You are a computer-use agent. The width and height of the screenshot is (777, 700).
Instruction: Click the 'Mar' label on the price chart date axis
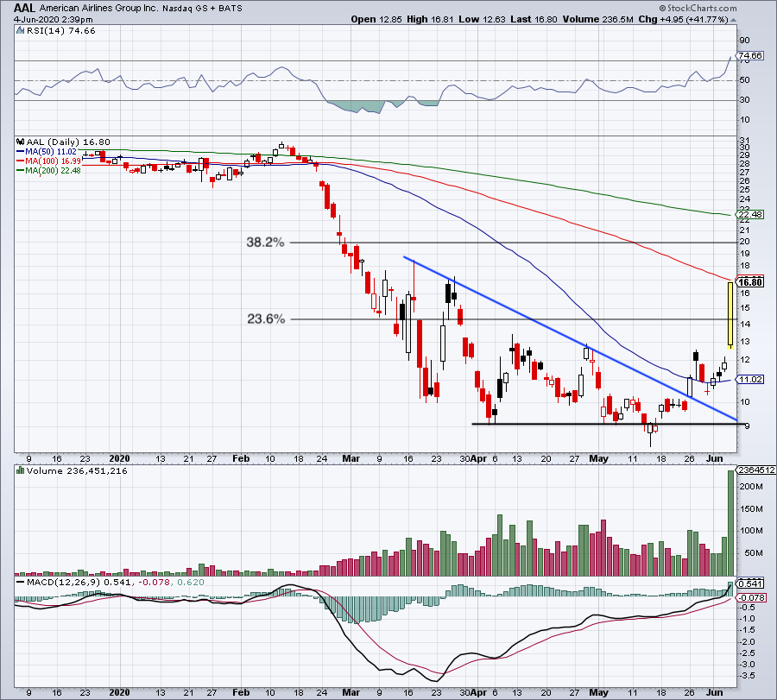(351, 458)
